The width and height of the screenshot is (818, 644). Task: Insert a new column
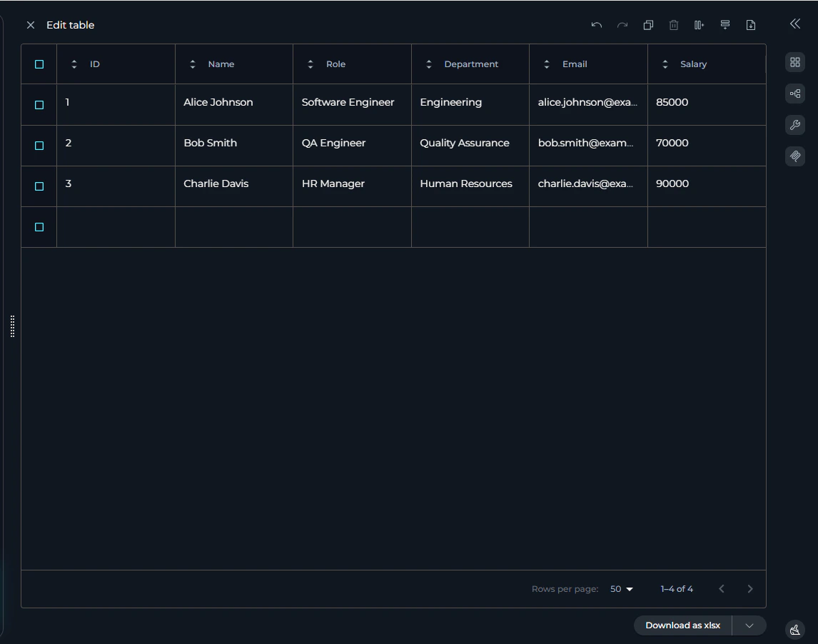coord(699,24)
